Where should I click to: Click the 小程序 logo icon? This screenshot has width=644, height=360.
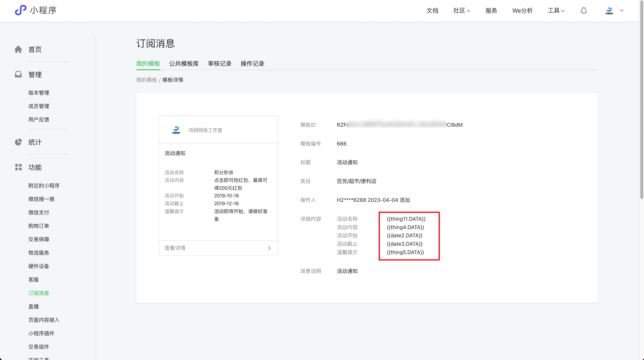tap(20, 10)
